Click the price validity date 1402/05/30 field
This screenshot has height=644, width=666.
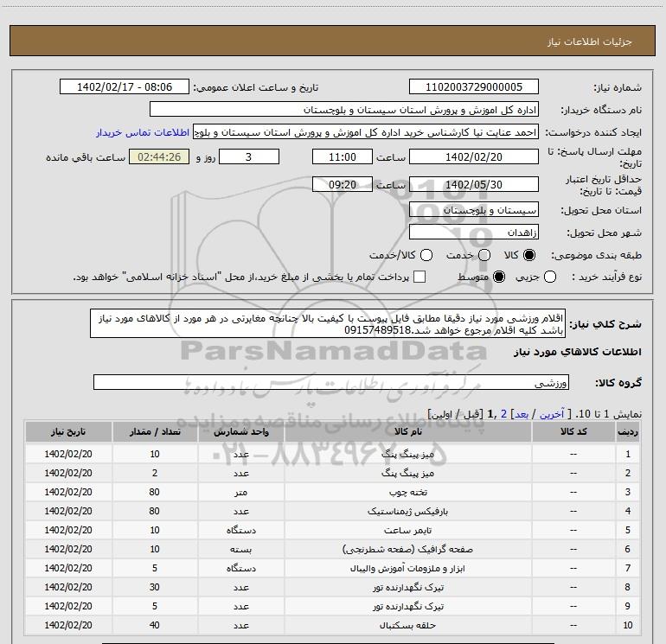[x=474, y=184]
